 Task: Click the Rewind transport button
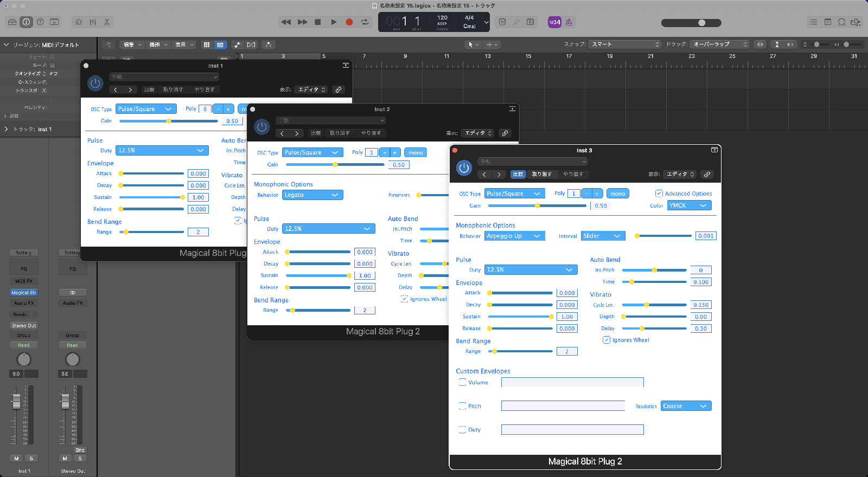point(286,22)
